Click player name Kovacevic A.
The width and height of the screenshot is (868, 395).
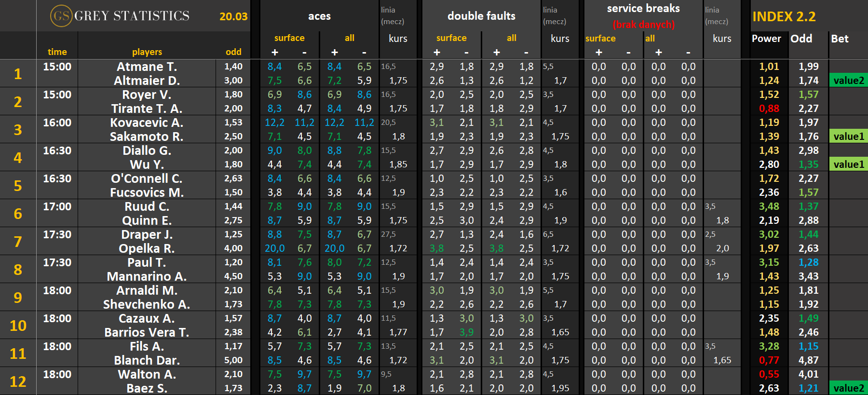tap(147, 123)
